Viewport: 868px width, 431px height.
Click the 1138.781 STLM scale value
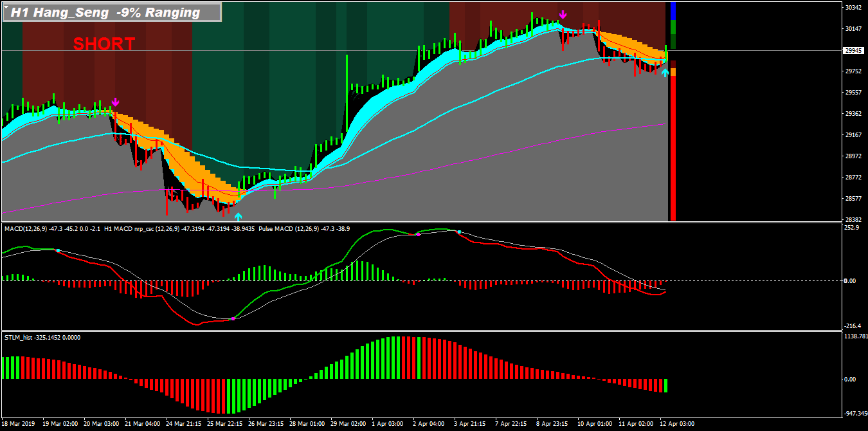coord(855,336)
